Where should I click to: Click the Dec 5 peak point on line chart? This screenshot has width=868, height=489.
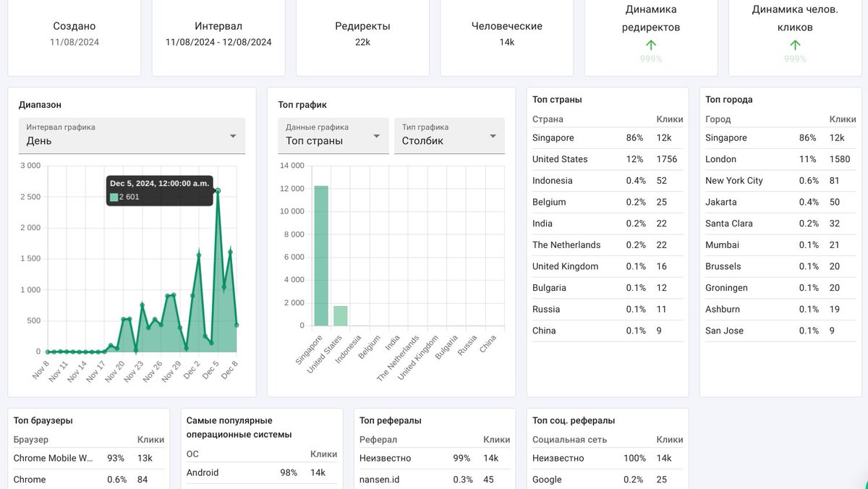pyautogui.click(x=218, y=191)
